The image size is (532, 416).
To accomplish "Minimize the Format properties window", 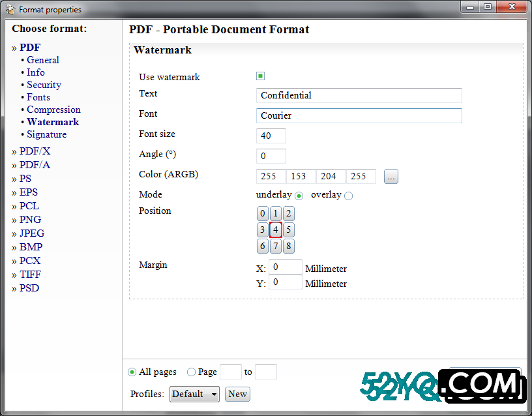I will (470, 7).
